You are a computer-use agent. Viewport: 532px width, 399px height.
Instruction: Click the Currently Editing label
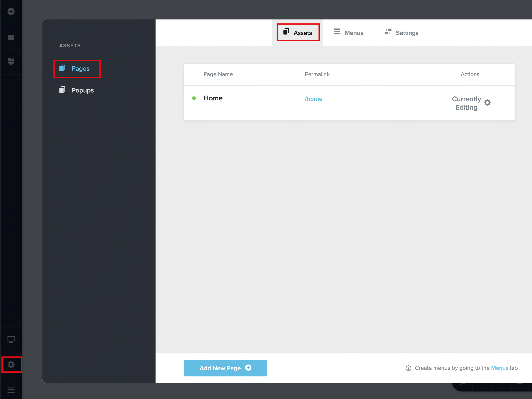pyautogui.click(x=466, y=103)
